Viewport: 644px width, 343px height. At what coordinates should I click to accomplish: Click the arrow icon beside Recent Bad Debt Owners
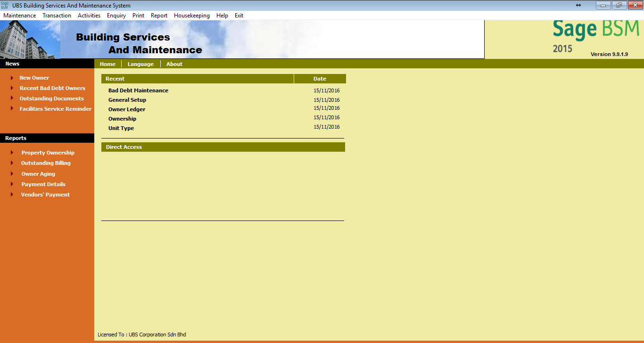(12, 88)
